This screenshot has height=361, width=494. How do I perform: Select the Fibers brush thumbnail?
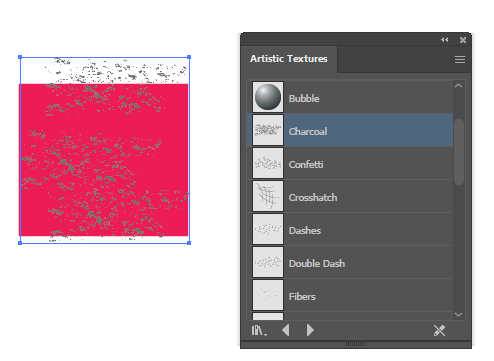[268, 295]
